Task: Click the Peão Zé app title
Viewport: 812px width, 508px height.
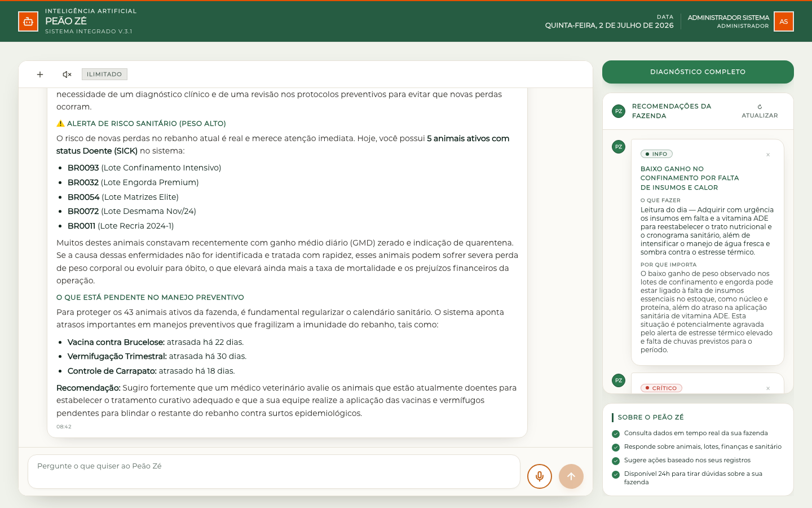Action: coord(66,21)
